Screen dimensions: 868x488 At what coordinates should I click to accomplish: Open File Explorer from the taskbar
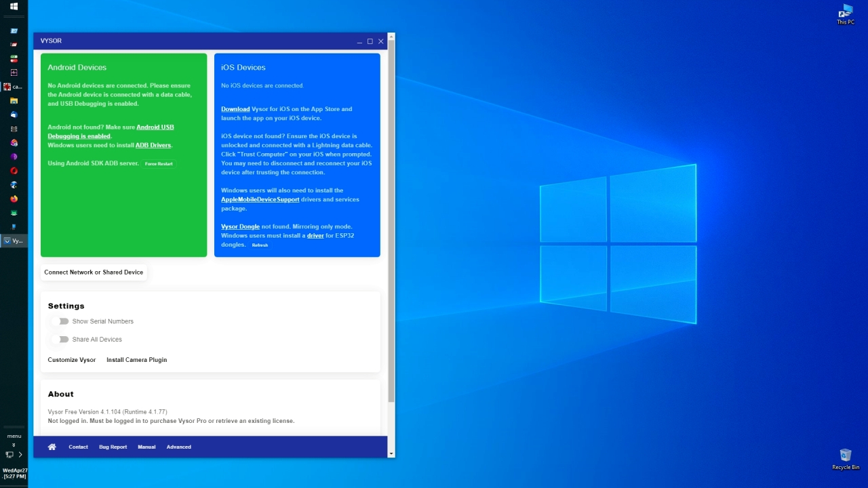14,100
